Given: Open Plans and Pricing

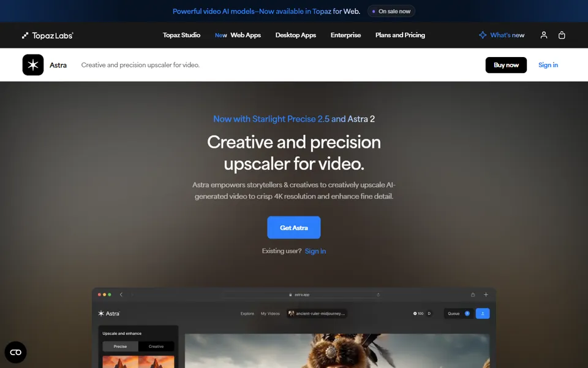Looking at the screenshot, I should pos(400,35).
